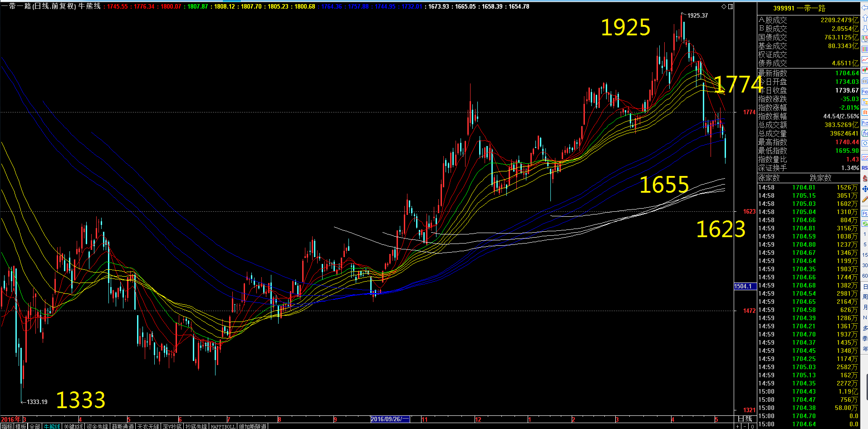Toggle the square window icon above chart
Viewport: 868px width, 429px height.
point(731,6)
